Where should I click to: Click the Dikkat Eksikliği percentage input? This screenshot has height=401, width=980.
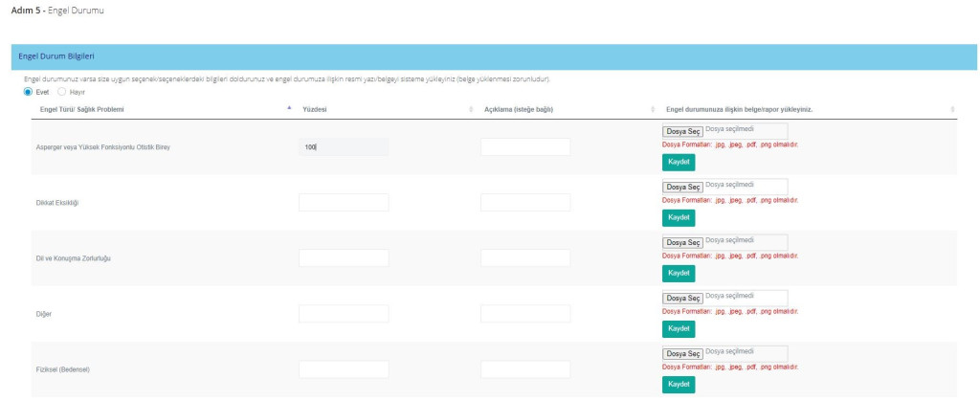point(344,203)
